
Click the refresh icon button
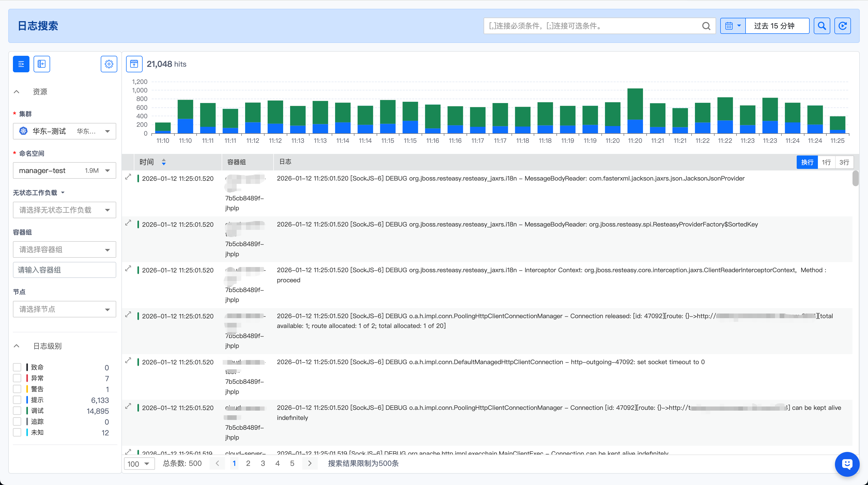(842, 26)
